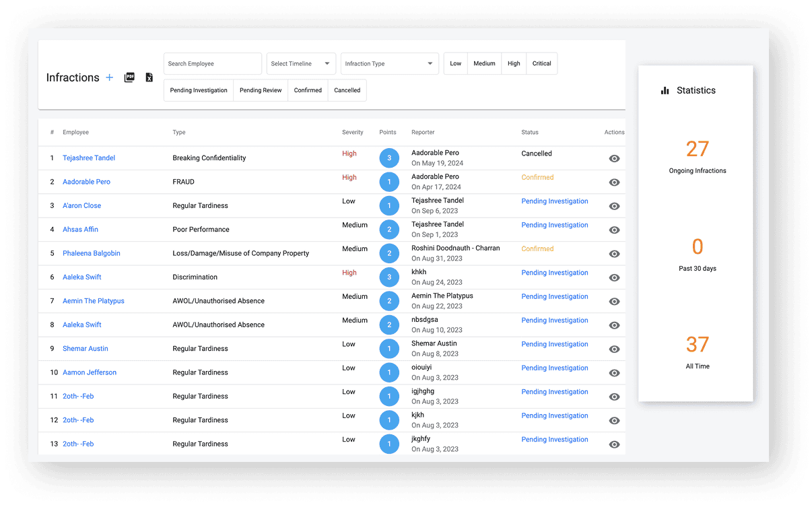This screenshot has height=505, width=812.
Task: View A'aron Close's tardiness infraction
Action: point(614,206)
